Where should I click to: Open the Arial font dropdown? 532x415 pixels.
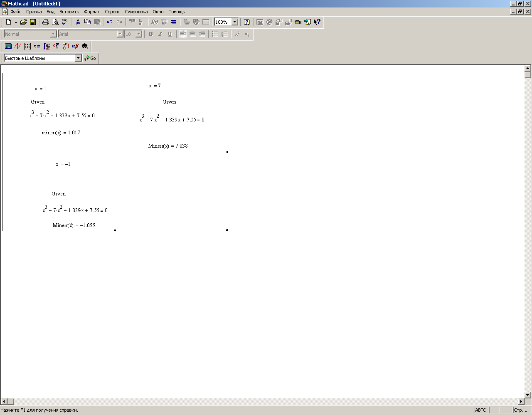120,34
